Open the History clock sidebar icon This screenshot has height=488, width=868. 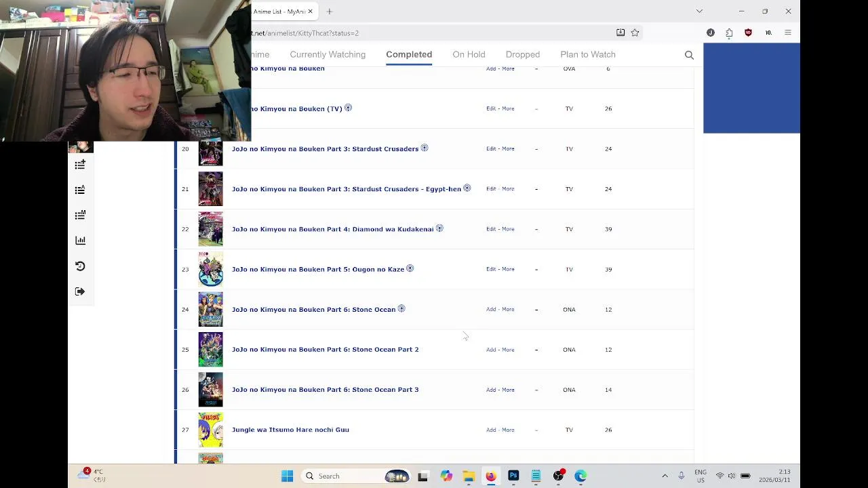pyautogui.click(x=80, y=266)
